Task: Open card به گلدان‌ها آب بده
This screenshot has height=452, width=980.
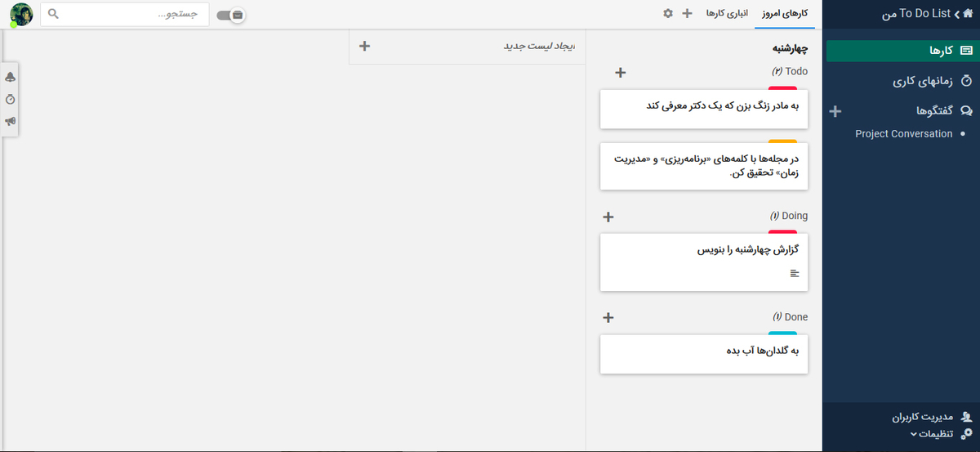Action: pyautogui.click(x=704, y=354)
